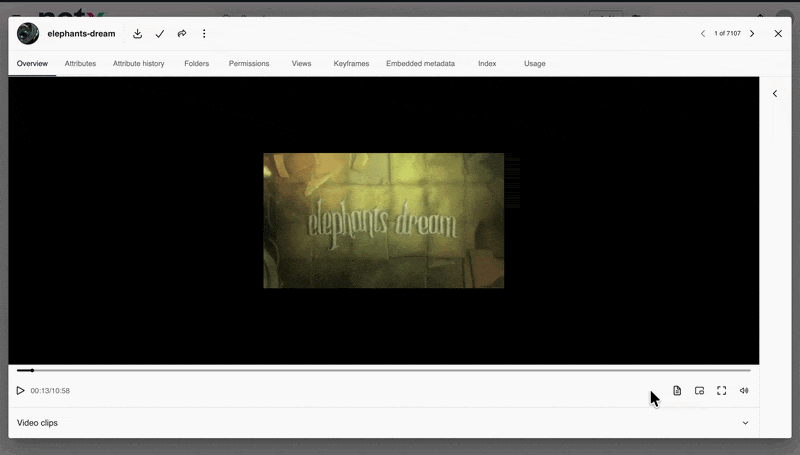Download the elephants-dream asset
Viewport: 800px width, 455px height.
pyautogui.click(x=137, y=34)
